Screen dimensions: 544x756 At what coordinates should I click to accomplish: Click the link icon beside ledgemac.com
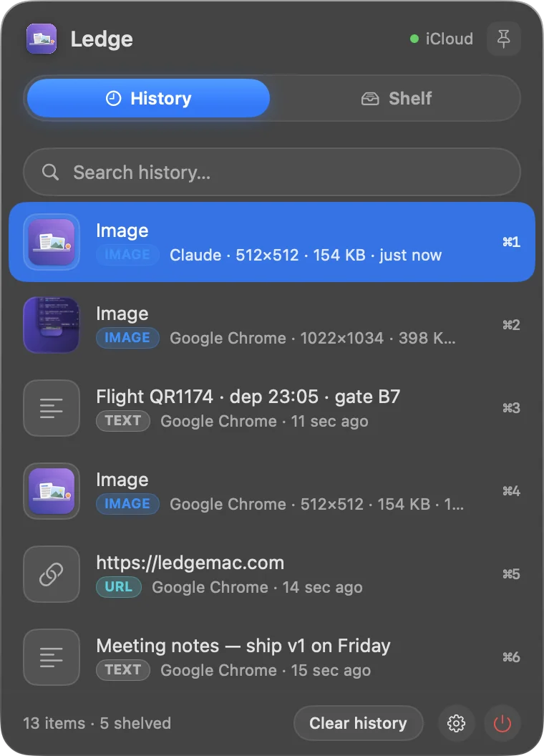52,573
